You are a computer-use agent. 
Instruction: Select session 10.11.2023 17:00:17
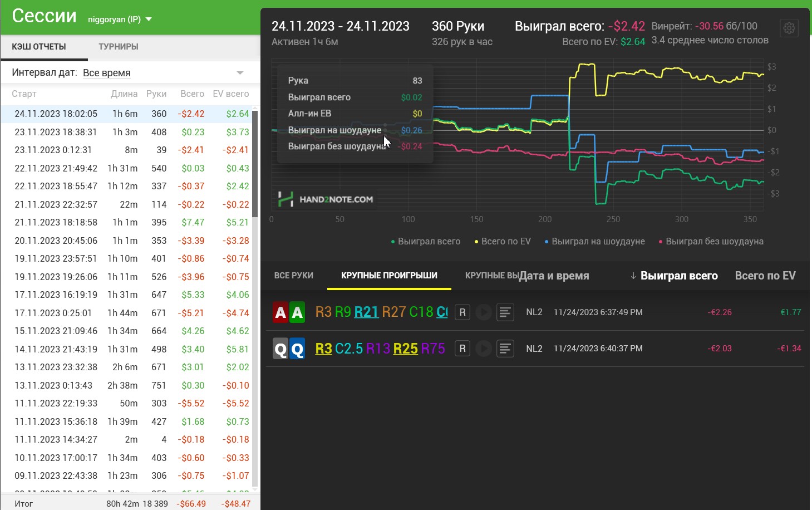tap(127, 458)
